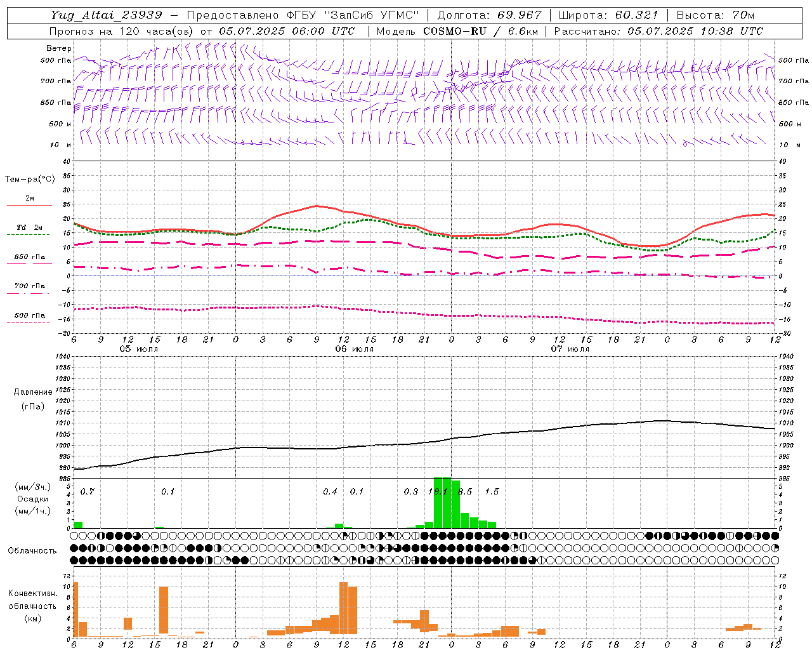Click the Осадки precipitation label
This screenshot has width=812, height=650.
pos(33,499)
